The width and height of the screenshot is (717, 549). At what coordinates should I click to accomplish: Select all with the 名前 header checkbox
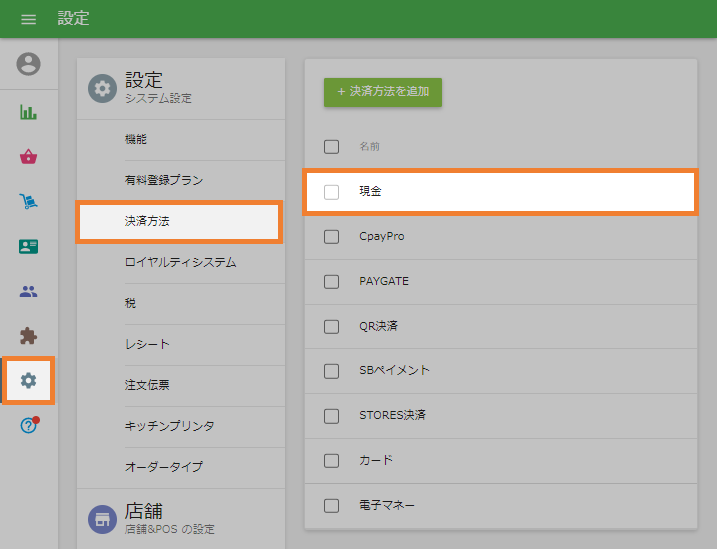(x=332, y=147)
